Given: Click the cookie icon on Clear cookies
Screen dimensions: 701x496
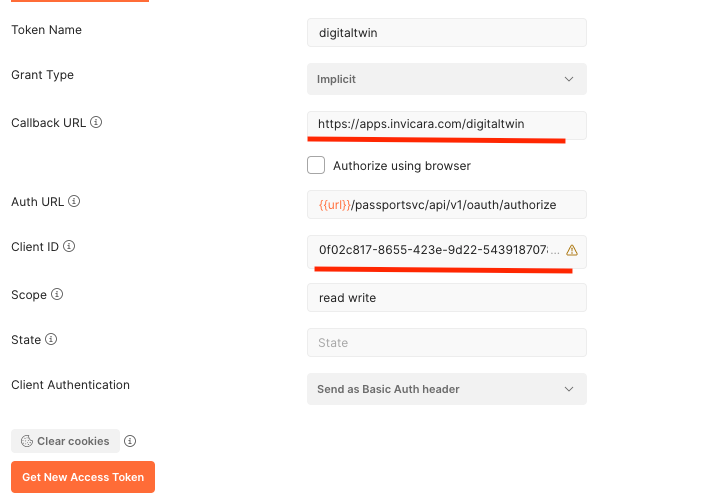Looking at the screenshot, I should click(x=26, y=441).
